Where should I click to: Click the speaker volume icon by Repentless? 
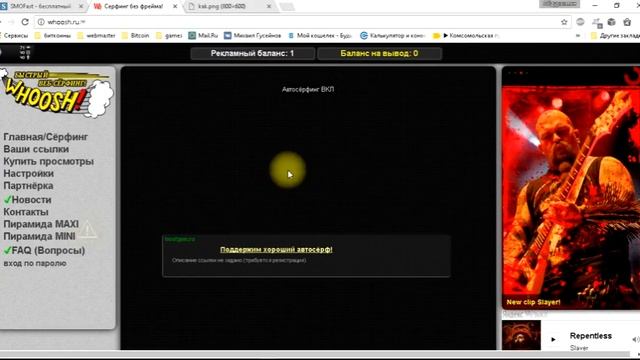click(635, 339)
